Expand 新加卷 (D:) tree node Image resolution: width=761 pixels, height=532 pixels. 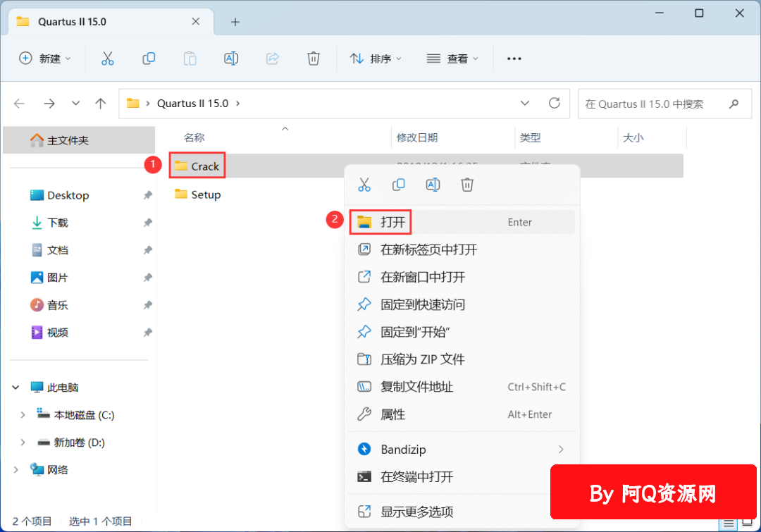point(23,443)
